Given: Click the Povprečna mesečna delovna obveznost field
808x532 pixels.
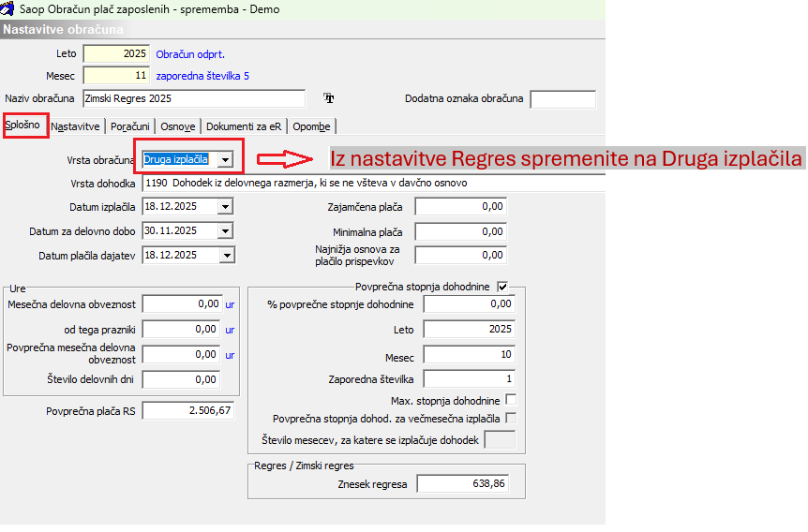Looking at the screenshot, I should coord(182,354).
